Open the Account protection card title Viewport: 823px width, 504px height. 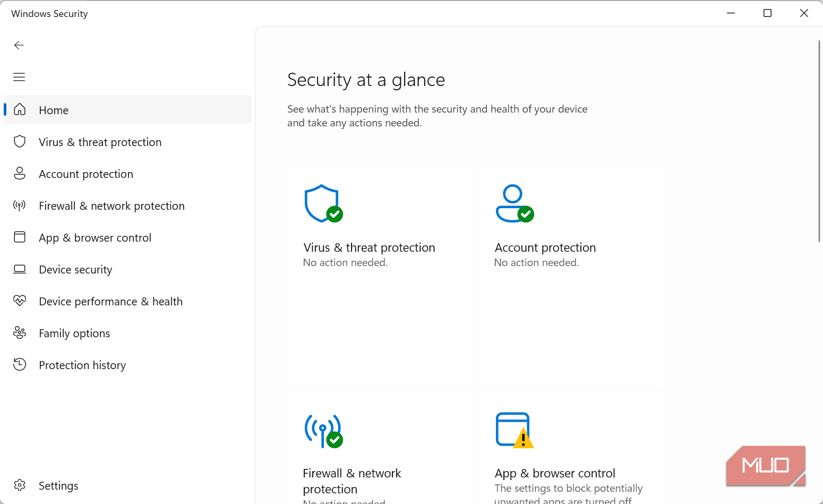[x=545, y=247]
